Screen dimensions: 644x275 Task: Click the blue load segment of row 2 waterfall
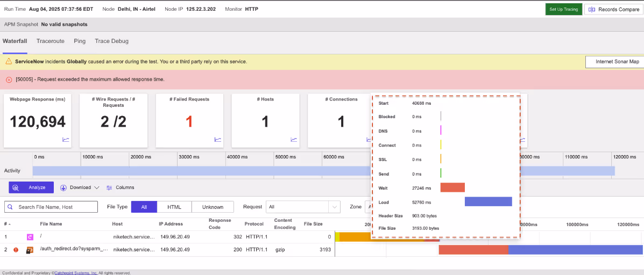point(575,250)
